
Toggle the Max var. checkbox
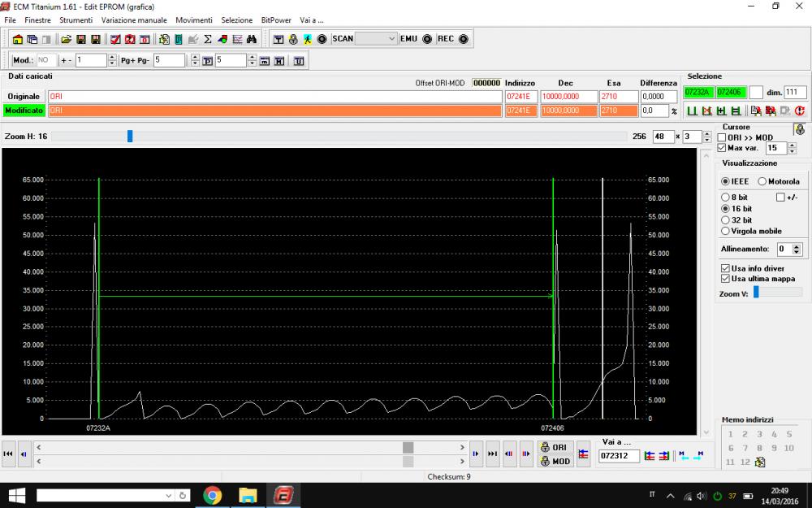(722, 148)
